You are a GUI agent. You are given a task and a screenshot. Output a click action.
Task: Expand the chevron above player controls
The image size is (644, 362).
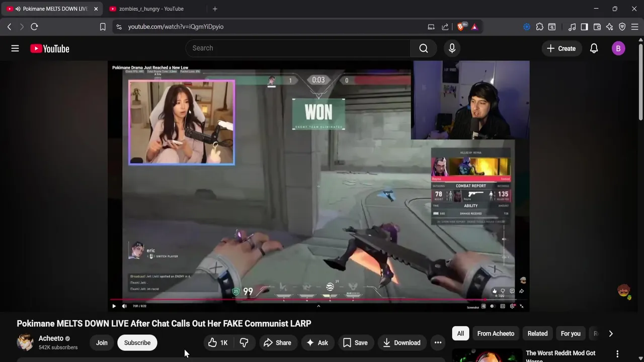(x=318, y=306)
